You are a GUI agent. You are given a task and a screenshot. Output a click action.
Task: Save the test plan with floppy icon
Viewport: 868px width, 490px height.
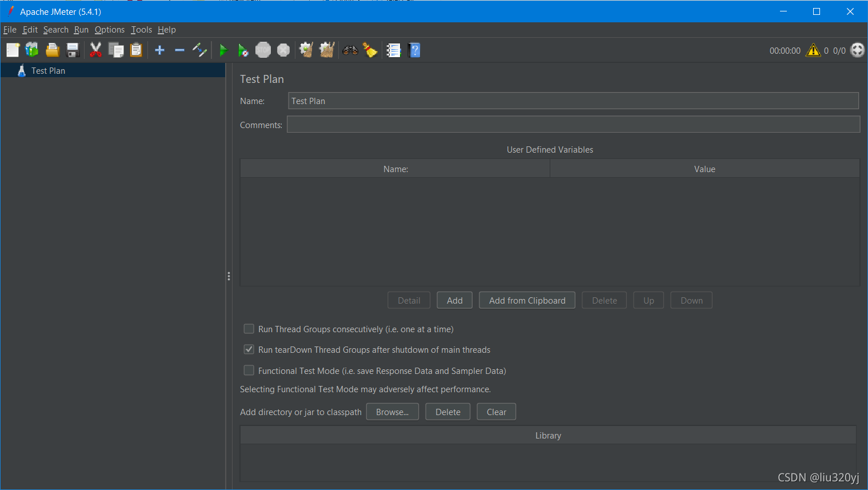coord(73,50)
